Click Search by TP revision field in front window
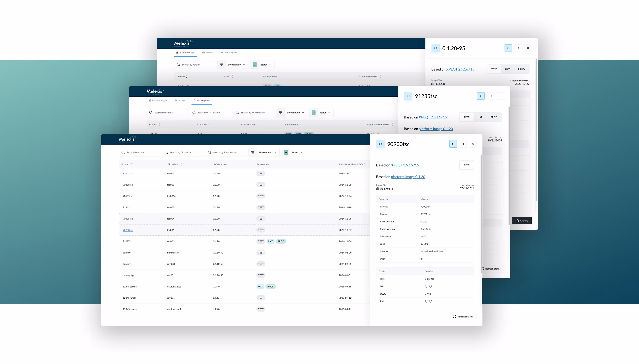The image size is (639, 364). (x=182, y=152)
